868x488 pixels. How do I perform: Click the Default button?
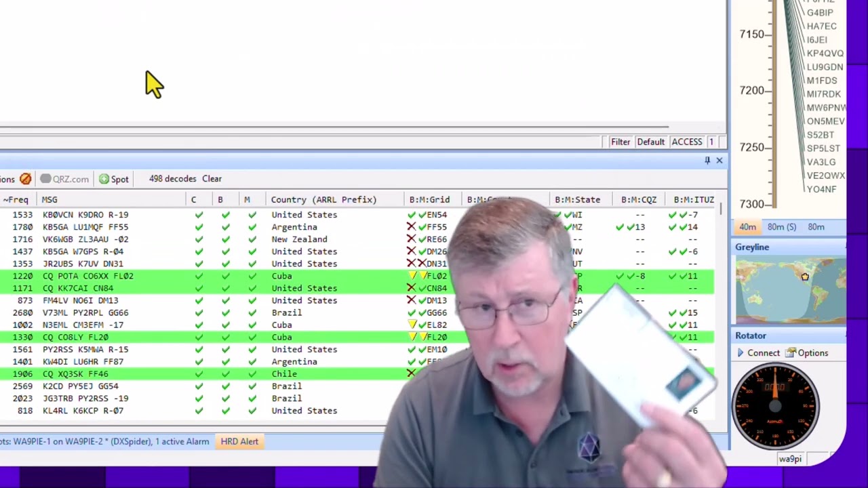tap(650, 142)
